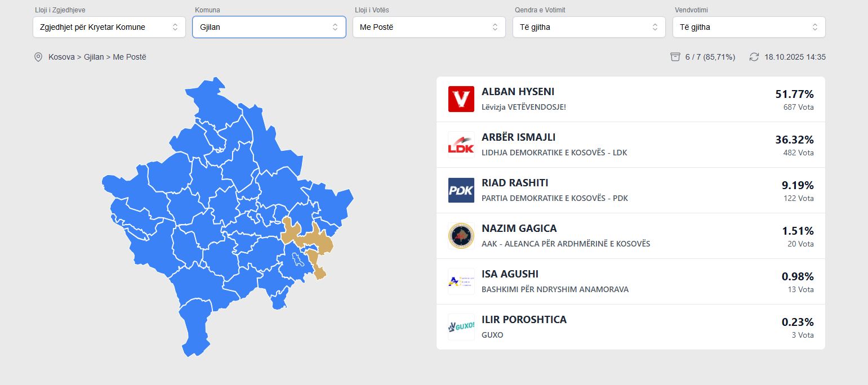Select the Arbër Ismajli candidate name
Screen dimensions: 868x385
[518, 137]
